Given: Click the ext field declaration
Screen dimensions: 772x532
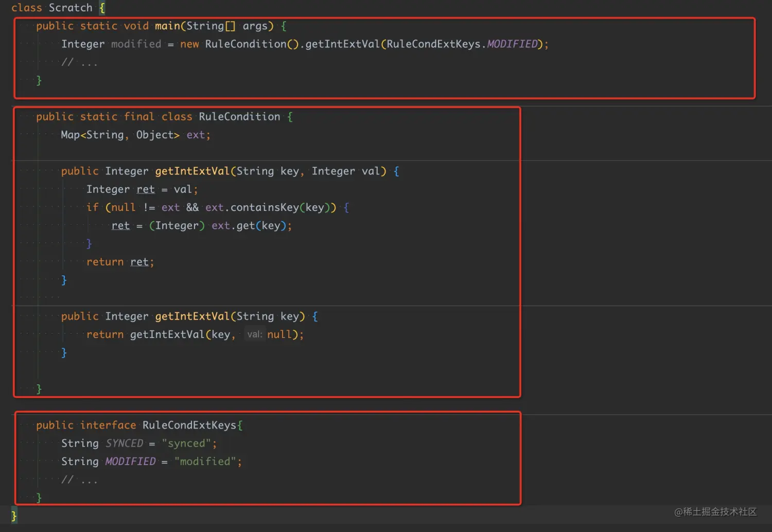Looking at the screenshot, I should pos(196,135).
